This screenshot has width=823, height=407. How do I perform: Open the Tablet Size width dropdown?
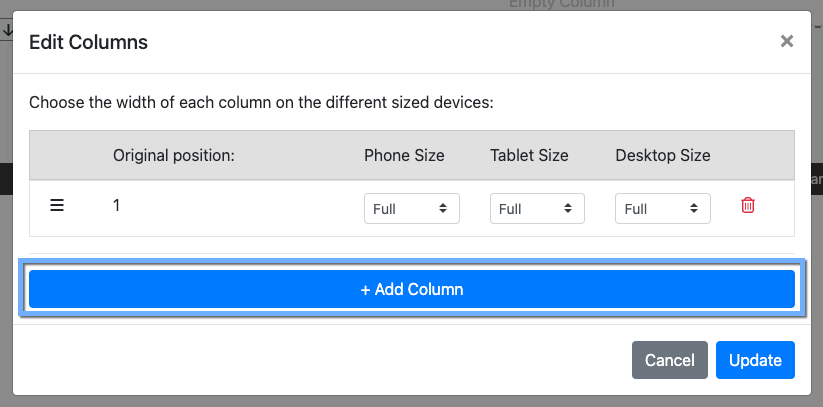click(x=537, y=209)
